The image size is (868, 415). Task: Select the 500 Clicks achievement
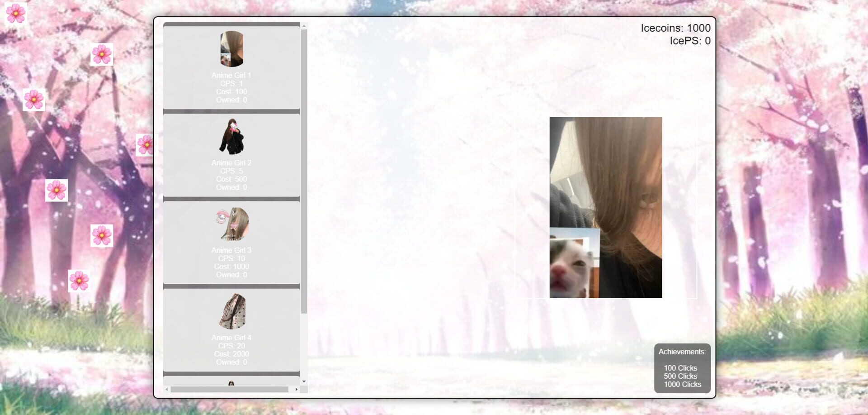680,376
